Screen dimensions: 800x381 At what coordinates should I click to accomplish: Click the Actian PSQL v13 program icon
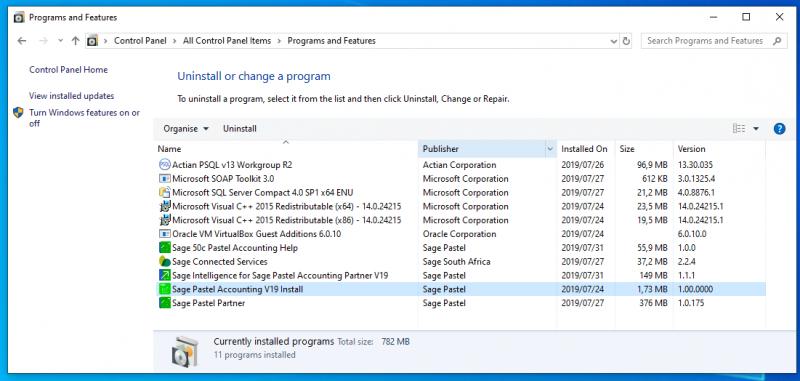click(164, 165)
